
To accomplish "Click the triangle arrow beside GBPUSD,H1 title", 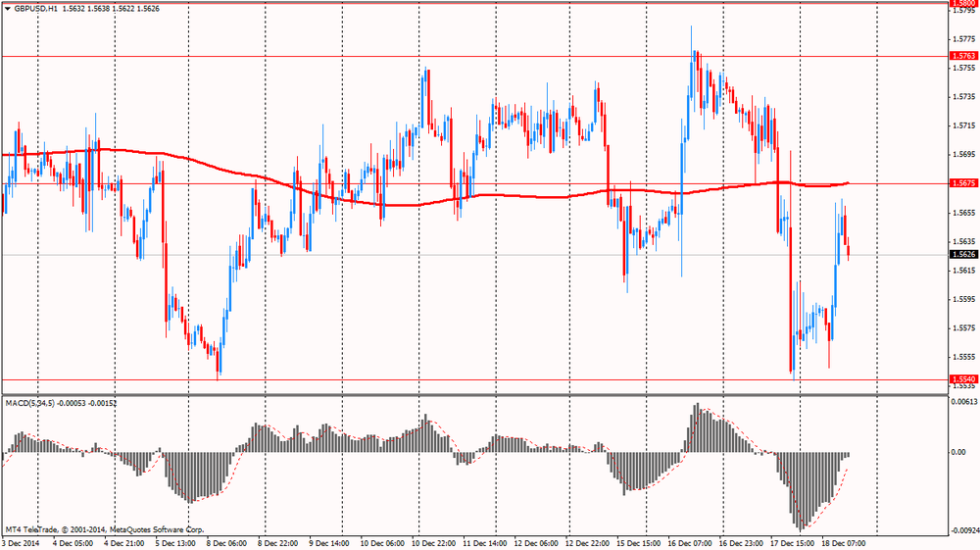I will pos(8,8).
